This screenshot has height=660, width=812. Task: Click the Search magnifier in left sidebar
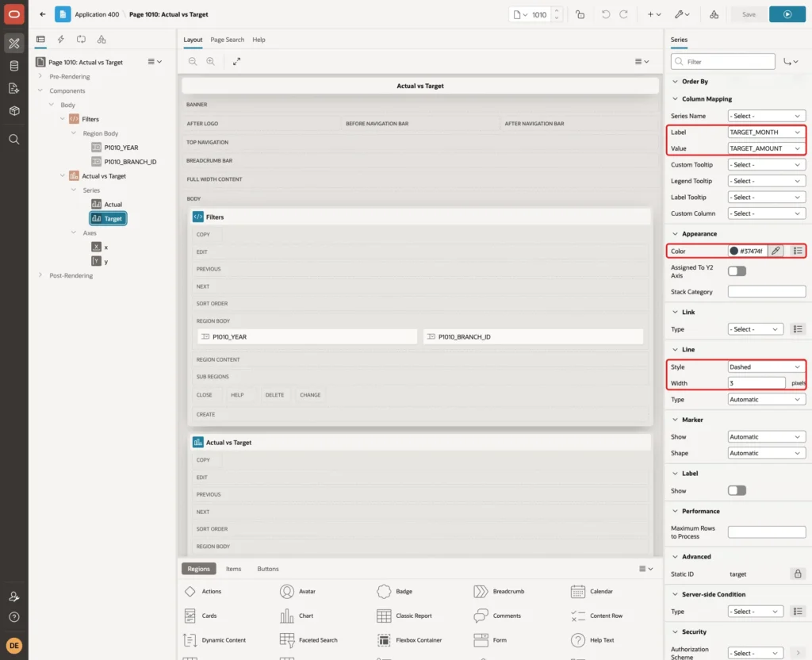pos(14,140)
